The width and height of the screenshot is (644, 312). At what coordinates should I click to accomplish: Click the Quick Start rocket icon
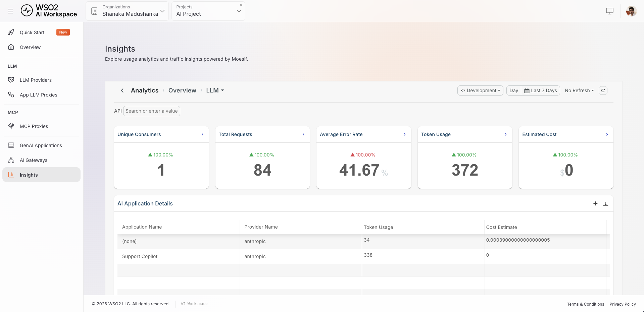coord(11,32)
